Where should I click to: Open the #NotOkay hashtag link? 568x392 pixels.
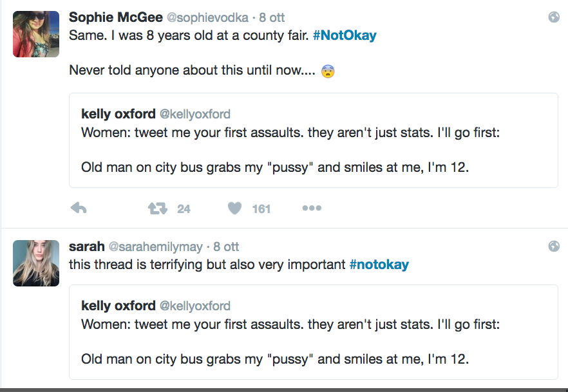pyautogui.click(x=345, y=35)
